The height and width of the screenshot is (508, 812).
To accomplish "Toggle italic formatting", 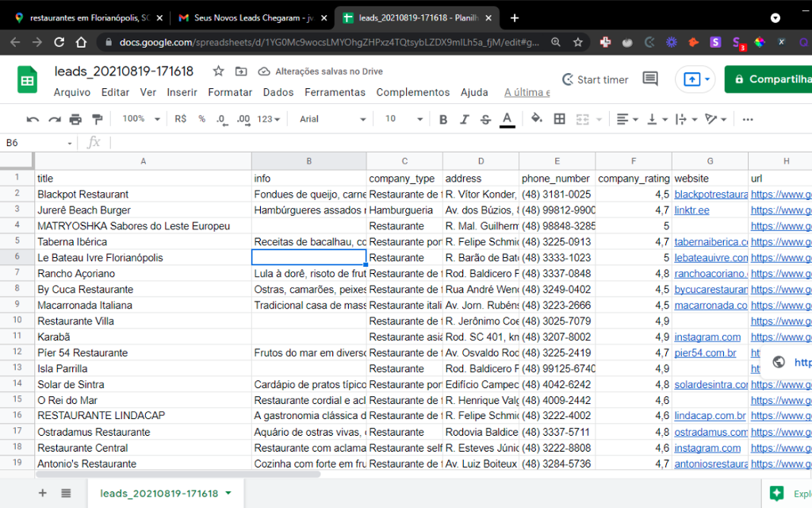I will pyautogui.click(x=464, y=119).
